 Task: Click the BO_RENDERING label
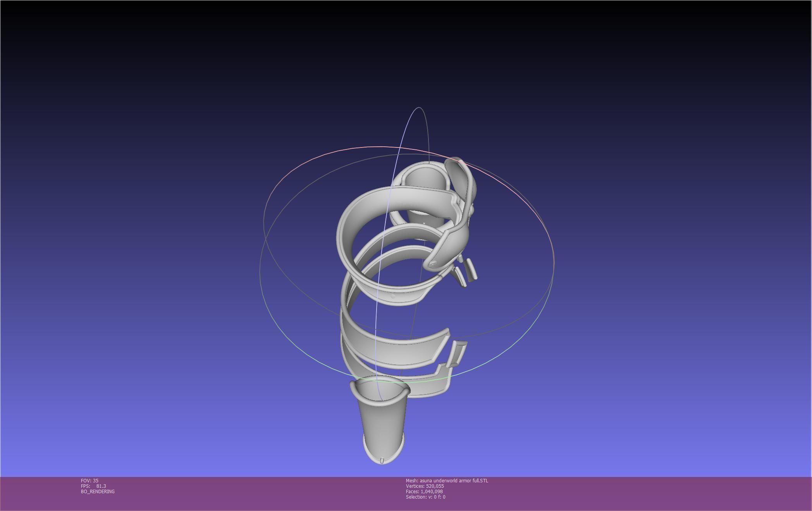[98, 492]
